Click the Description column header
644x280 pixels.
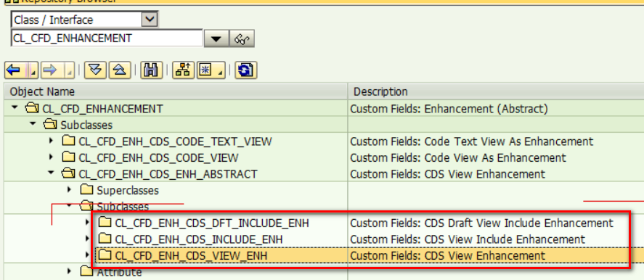pyautogui.click(x=496, y=91)
